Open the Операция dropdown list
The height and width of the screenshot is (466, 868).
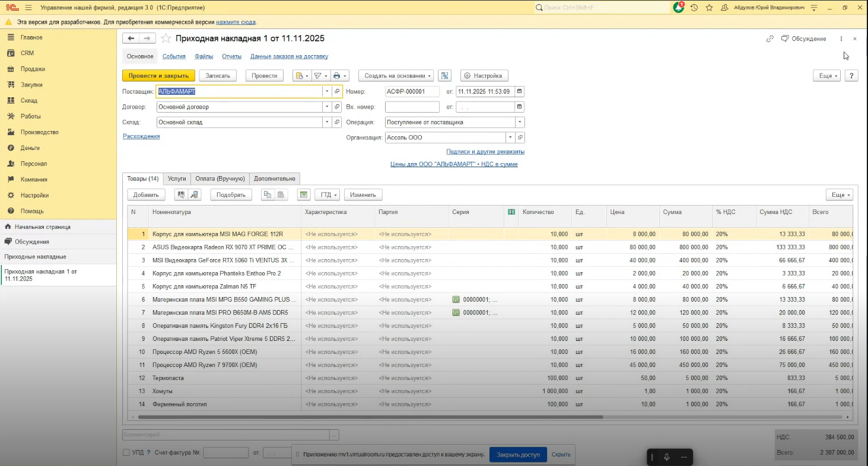pos(520,122)
